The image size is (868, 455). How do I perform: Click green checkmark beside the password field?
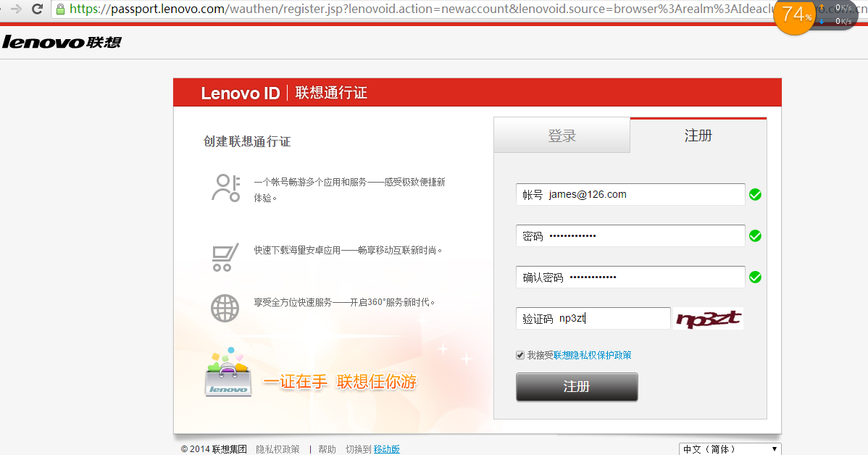point(755,236)
